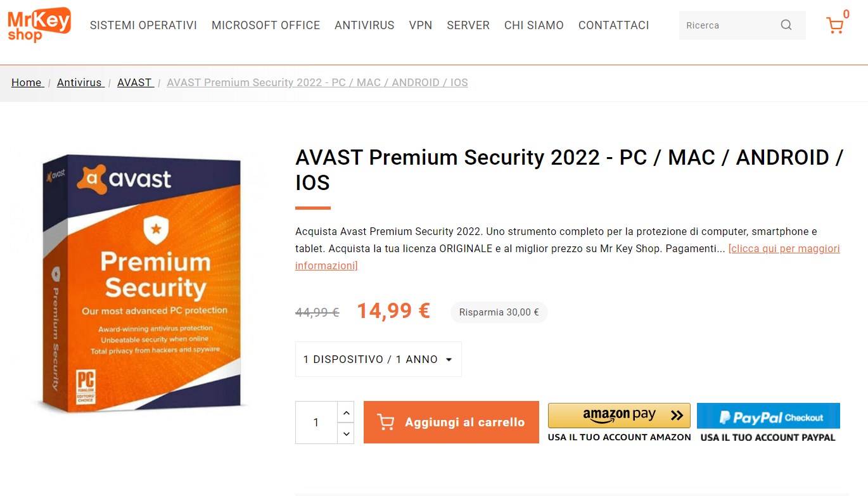Click the Mr Key Shop logo

tap(39, 25)
